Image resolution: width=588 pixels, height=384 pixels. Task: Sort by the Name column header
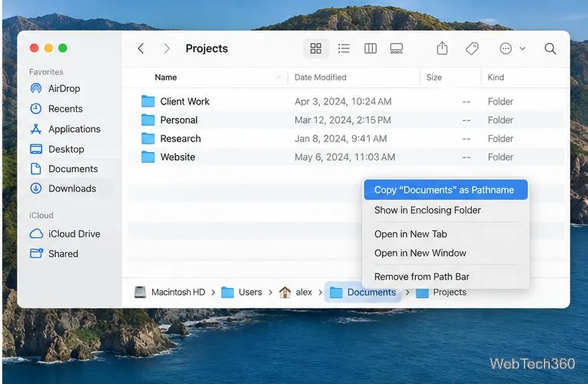pyautogui.click(x=166, y=77)
